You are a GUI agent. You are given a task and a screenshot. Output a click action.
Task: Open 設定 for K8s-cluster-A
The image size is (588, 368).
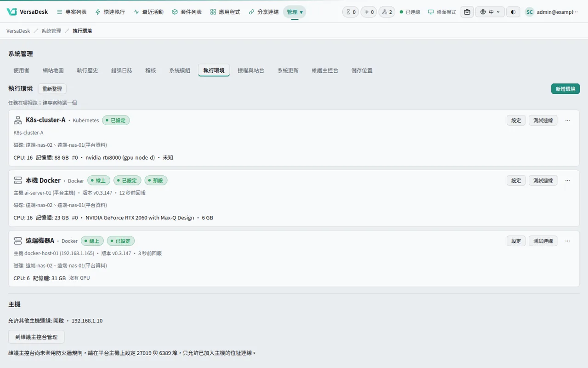[516, 121]
